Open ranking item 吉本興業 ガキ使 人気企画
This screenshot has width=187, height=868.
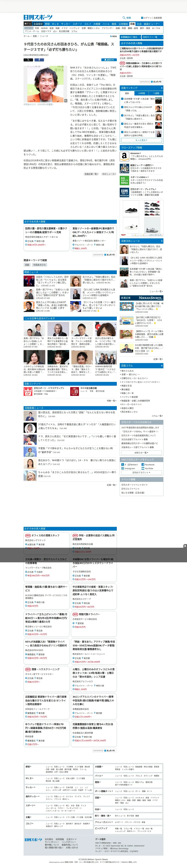point(139,100)
